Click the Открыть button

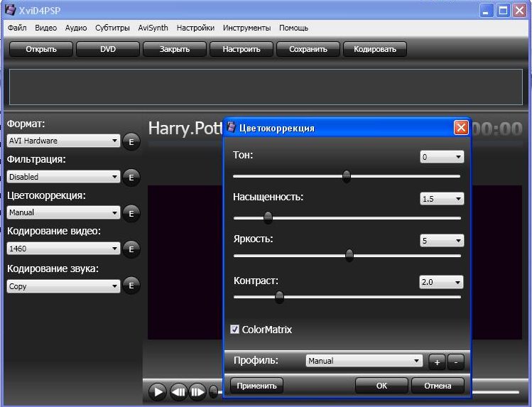pyautogui.click(x=41, y=49)
